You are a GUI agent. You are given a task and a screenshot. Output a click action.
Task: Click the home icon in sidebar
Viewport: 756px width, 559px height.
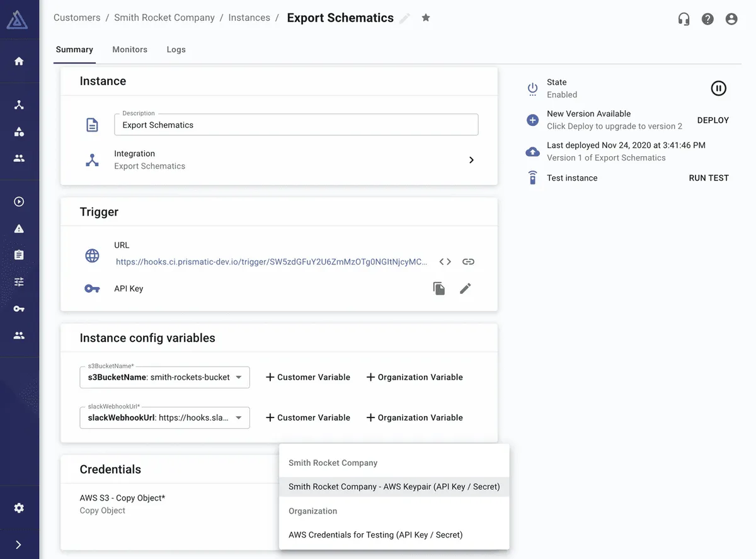pos(19,61)
